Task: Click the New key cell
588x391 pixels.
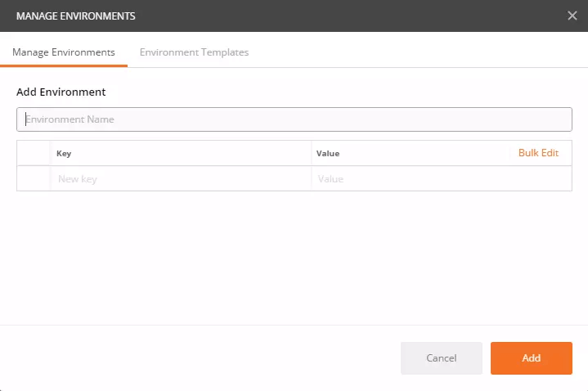Action: [181, 178]
